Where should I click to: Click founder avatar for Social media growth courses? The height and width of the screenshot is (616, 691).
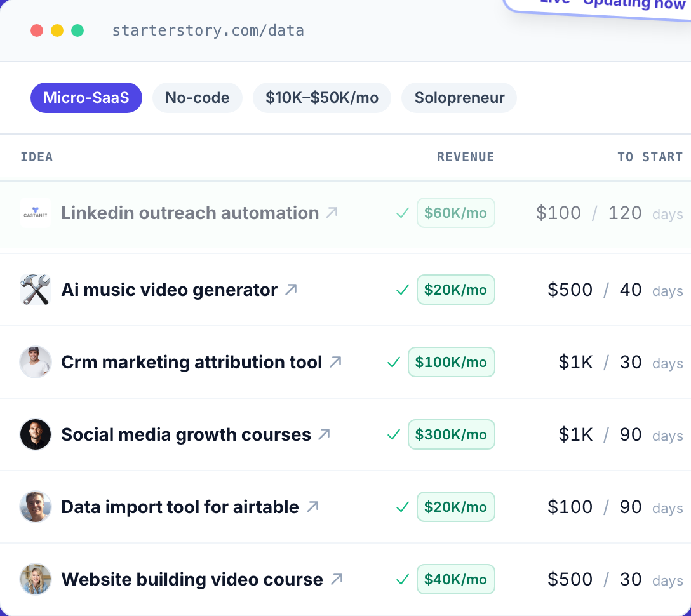click(36, 434)
